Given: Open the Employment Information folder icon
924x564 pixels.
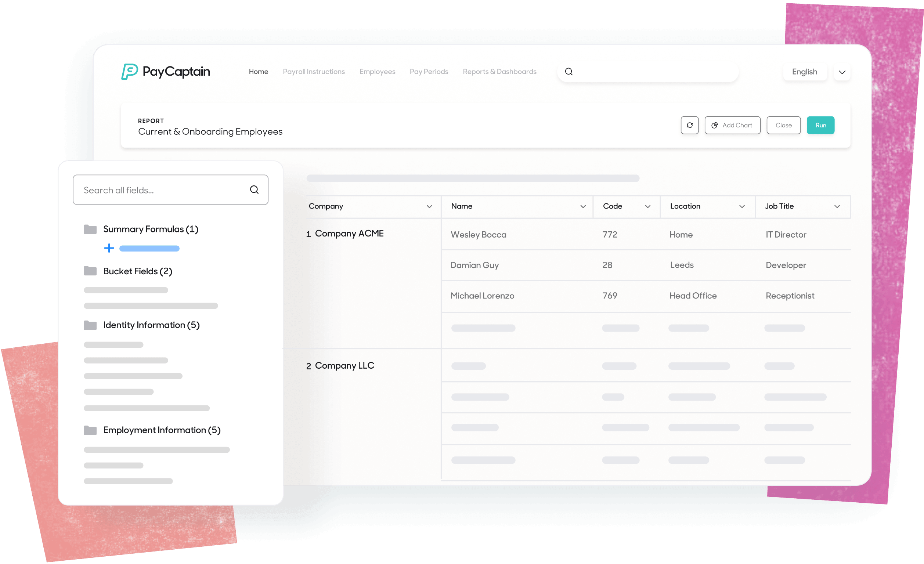Looking at the screenshot, I should (x=90, y=430).
